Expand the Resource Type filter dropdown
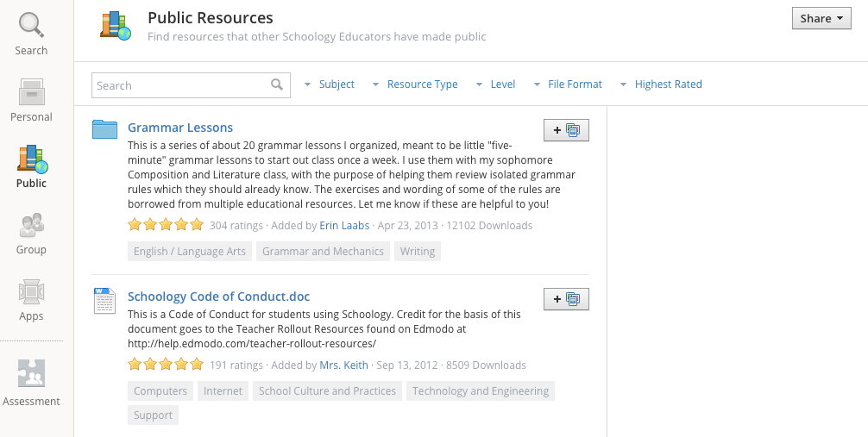868x437 pixels. tap(414, 84)
